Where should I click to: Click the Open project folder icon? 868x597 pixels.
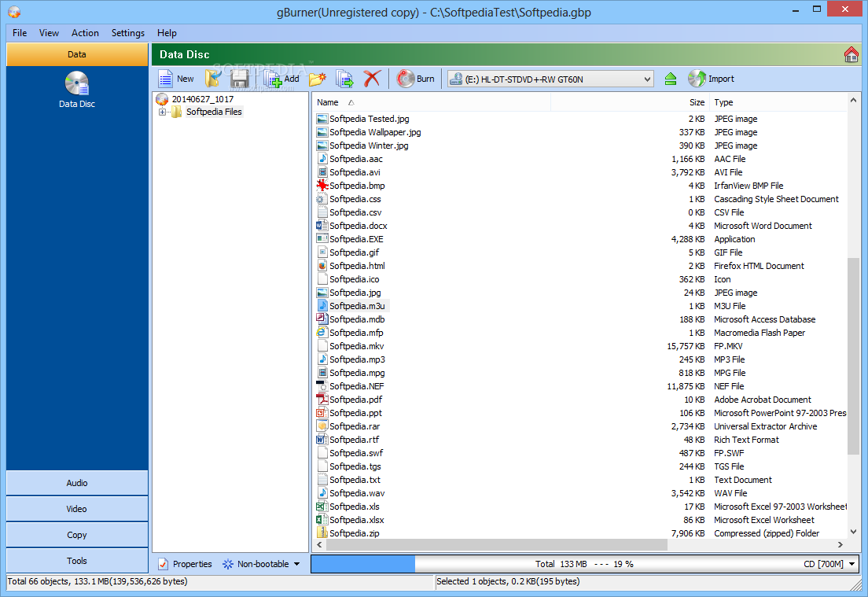(213, 79)
